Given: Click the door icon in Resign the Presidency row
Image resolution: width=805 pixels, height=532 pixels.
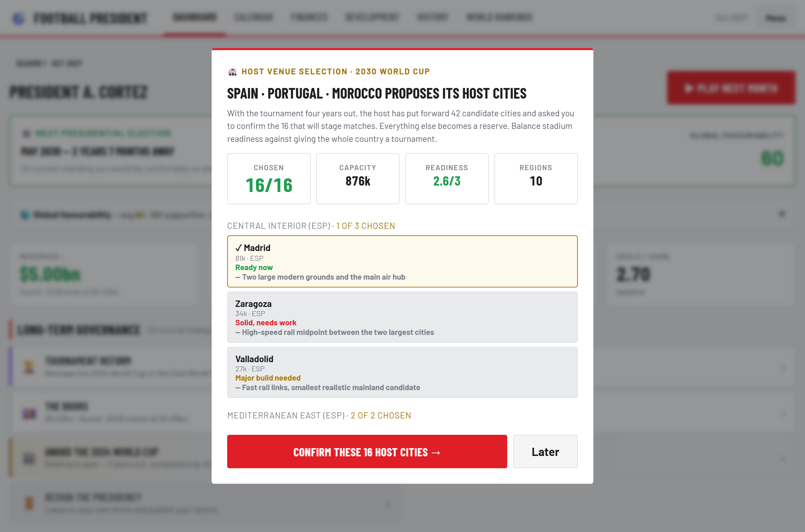Looking at the screenshot, I should (x=29, y=503).
